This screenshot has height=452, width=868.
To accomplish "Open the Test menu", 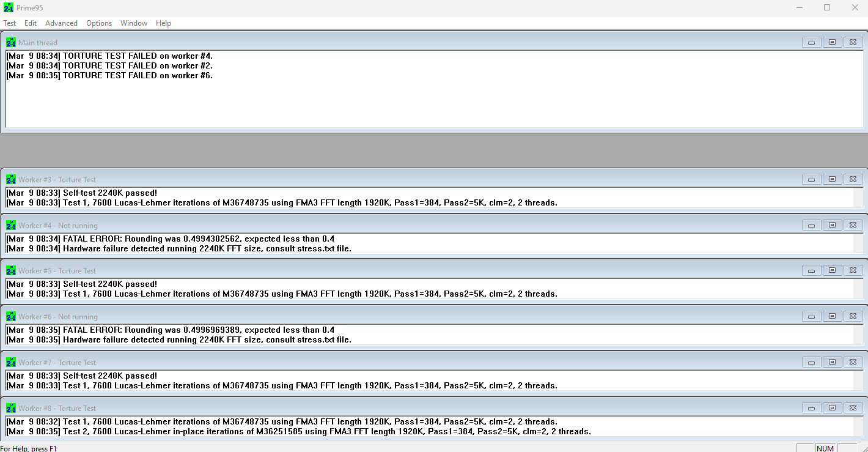I will coord(10,23).
